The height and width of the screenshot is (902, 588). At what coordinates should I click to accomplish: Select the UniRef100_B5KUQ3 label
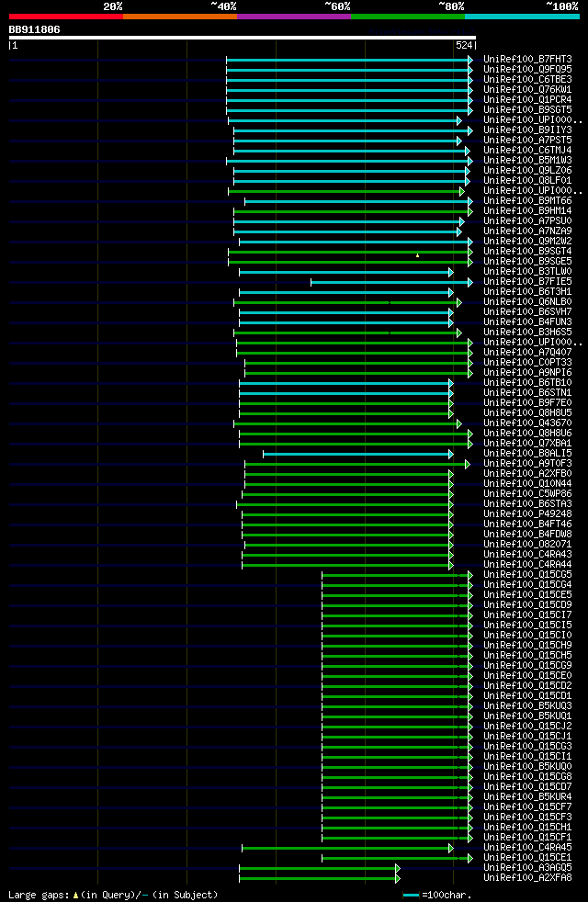[x=527, y=705]
